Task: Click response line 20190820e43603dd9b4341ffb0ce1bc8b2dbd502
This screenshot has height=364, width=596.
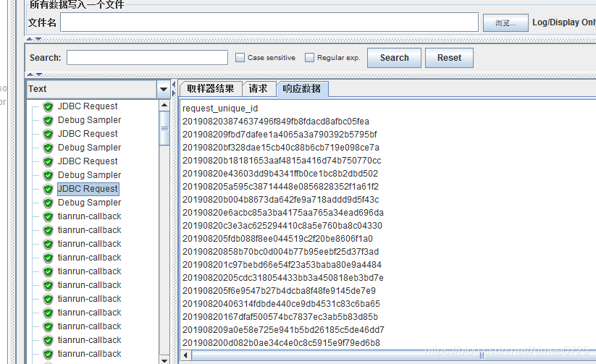Action: [x=280, y=174]
